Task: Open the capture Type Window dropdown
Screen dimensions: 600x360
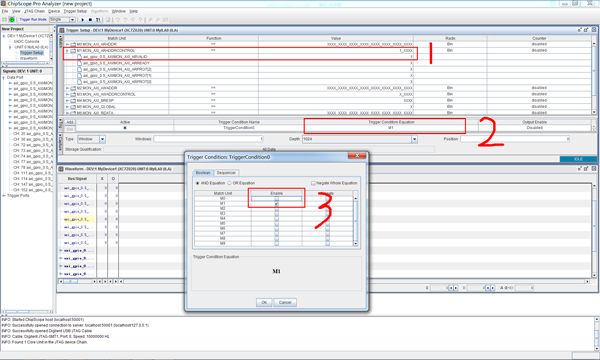Action: click(x=102, y=139)
